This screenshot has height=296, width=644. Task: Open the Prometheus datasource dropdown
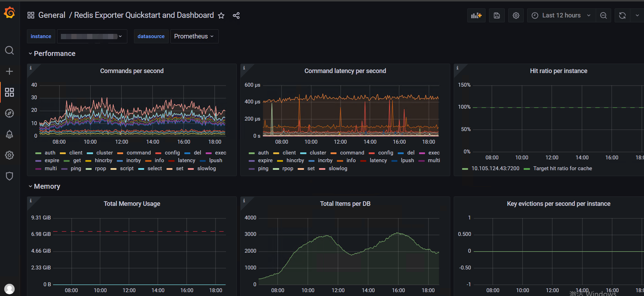(x=194, y=36)
